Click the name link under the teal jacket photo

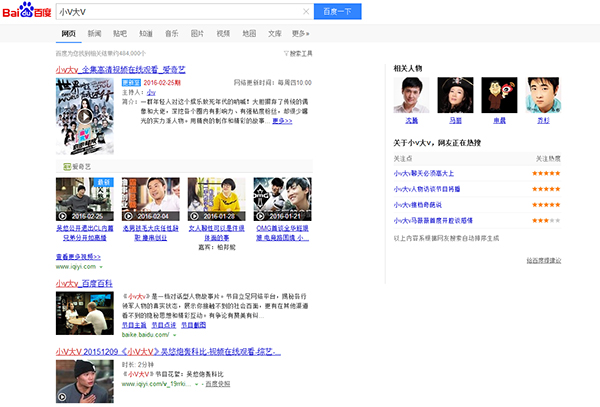click(x=543, y=120)
